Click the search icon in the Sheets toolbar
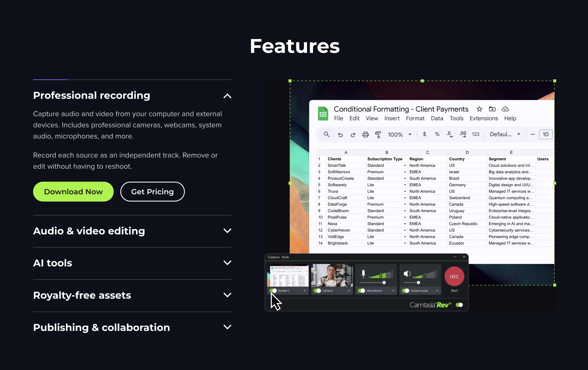 326,134
